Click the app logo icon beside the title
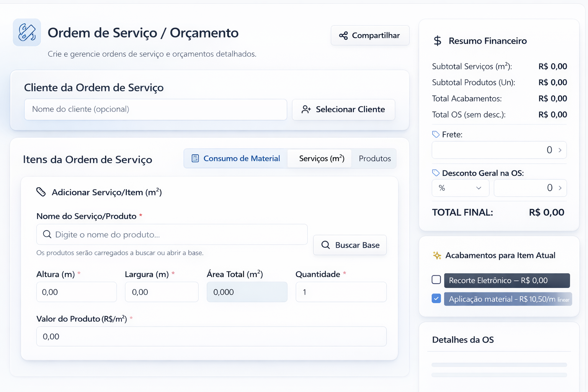 [27, 33]
